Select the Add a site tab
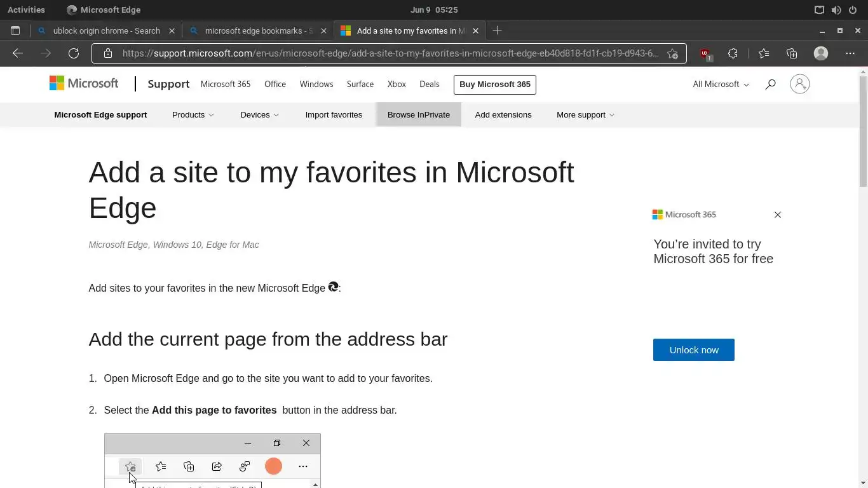Image resolution: width=868 pixels, height=488 pixels. coord(410,30)
